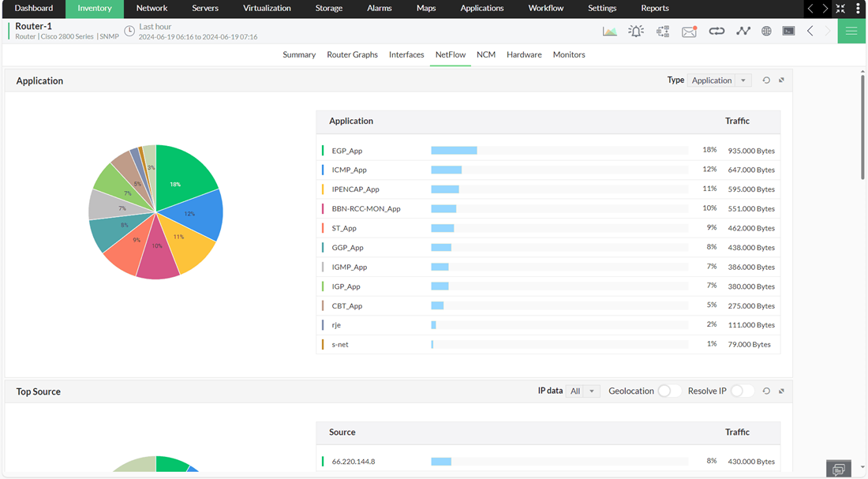Viewport: 868px width, 479px height.
Task: Click the 935.000 Bytes traffic value
Action: (751, 151)
